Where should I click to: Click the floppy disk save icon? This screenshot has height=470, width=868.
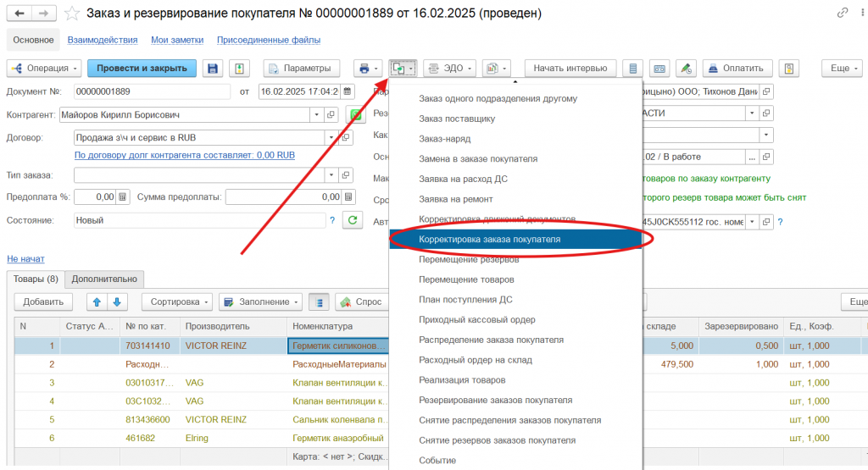(213, 69)
